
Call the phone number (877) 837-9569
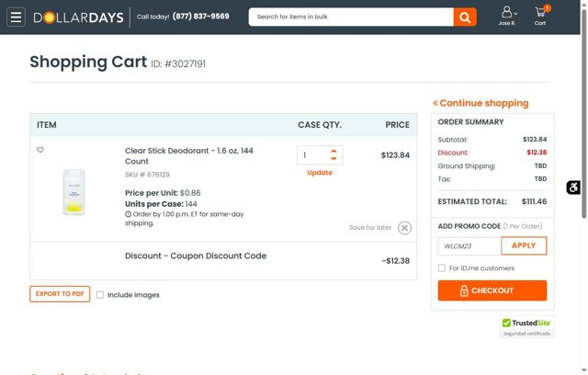[200, 17]
